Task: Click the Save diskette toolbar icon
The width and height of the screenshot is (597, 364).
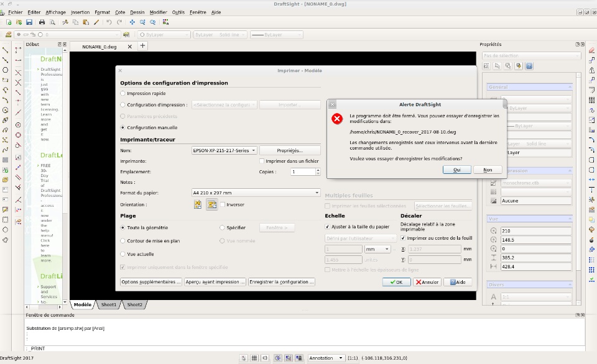Action: [x=29, y=22]
